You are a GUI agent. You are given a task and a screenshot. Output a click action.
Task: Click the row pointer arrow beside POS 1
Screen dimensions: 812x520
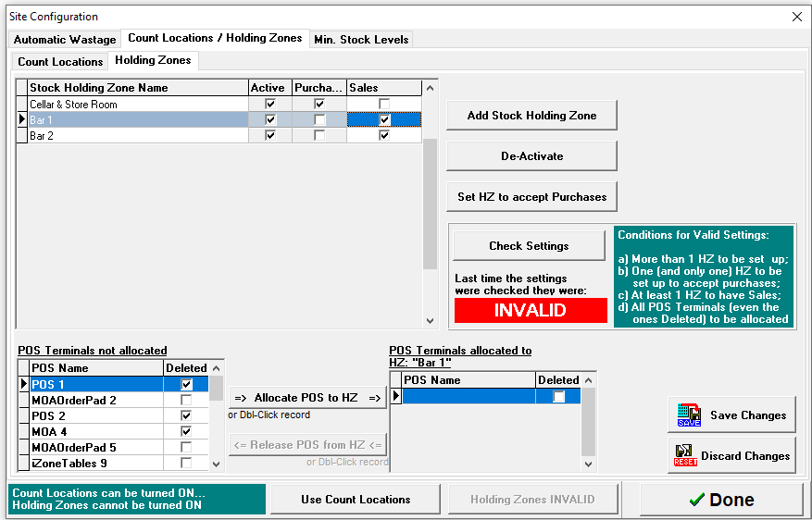24,384
